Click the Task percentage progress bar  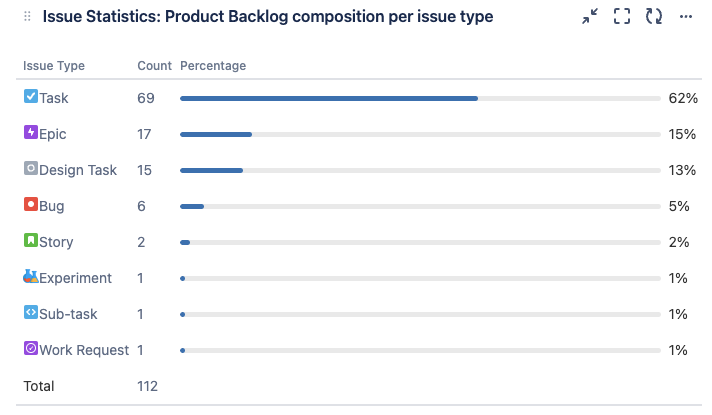[420, 99]
